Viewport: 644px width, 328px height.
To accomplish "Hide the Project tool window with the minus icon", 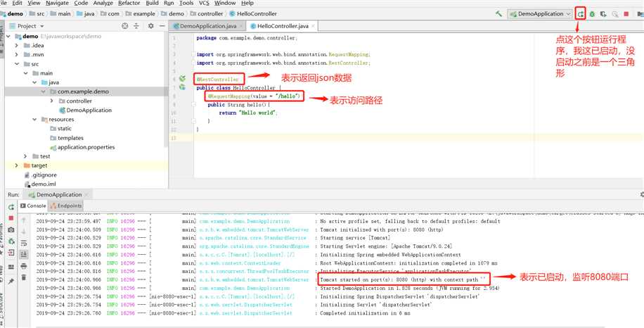I will 162,26.
